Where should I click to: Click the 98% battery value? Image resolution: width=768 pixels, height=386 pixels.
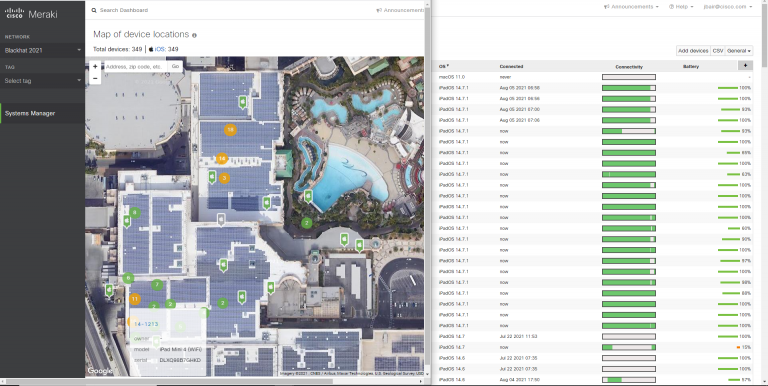coord(746,282)
